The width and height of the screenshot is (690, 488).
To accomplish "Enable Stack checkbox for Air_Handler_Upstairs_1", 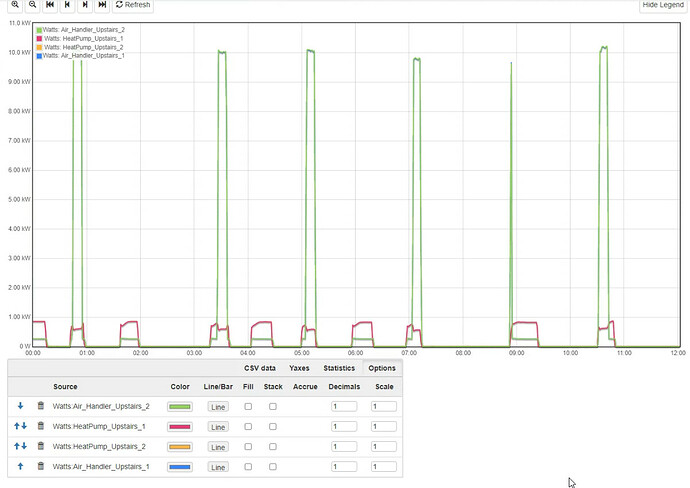I will 273,466.
